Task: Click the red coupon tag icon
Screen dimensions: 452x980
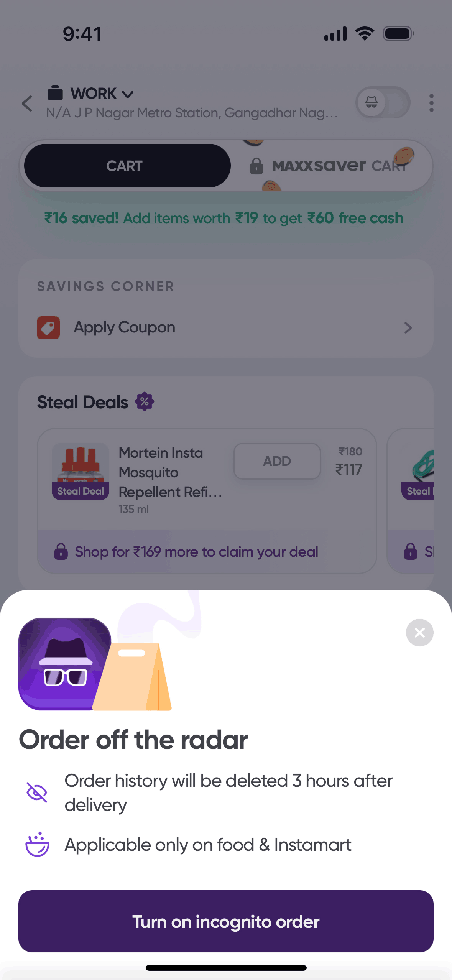Action: pos(48,327)
